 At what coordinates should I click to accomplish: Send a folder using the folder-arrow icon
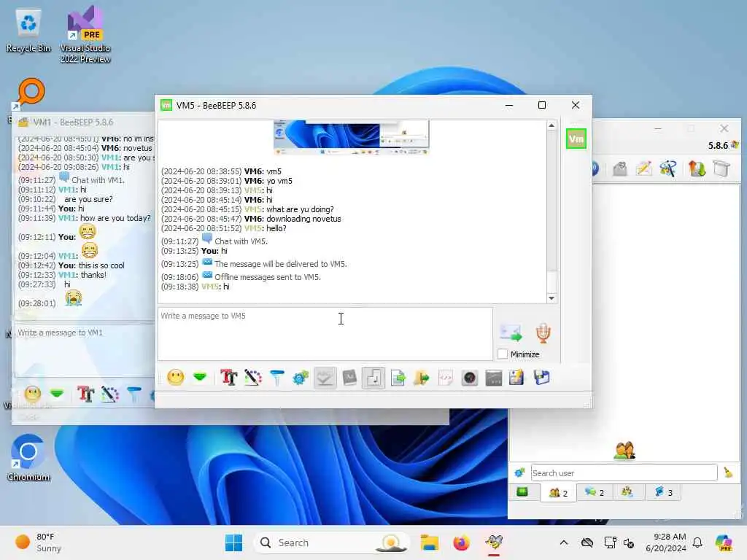[422, 378]
